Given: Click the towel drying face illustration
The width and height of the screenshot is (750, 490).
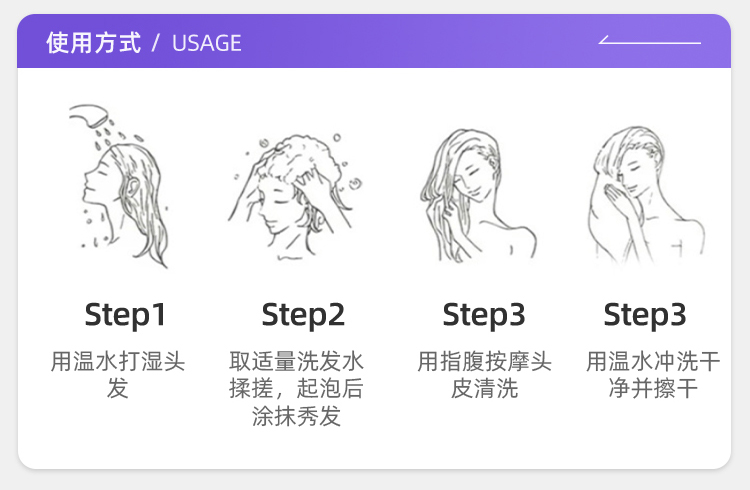Looking at the screenshot, I should [x=645, y=195].
